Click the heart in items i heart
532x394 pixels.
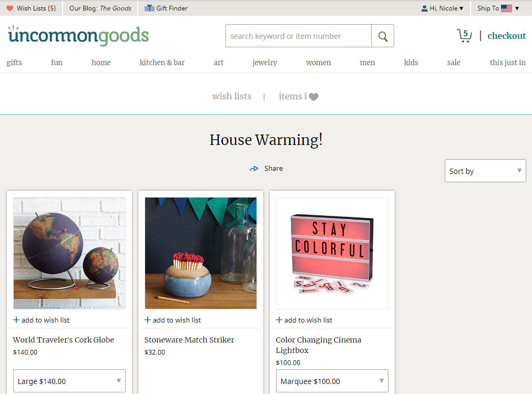click(x=314, y=97)
